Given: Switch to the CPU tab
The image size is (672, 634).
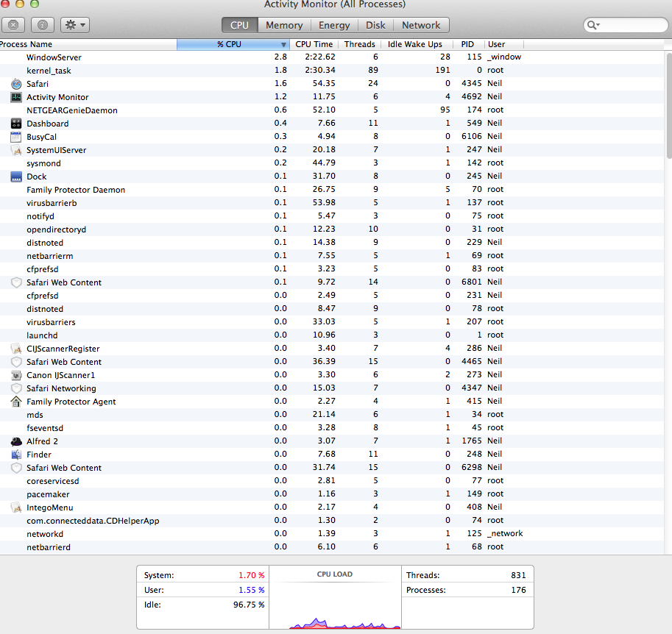Looking at the screenshot, I should [x=239, y=25].
